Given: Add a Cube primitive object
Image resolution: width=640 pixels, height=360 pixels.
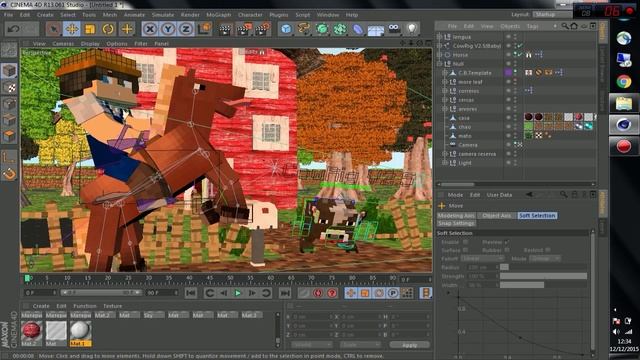Looking at the screenshot, I should (286, 29).
